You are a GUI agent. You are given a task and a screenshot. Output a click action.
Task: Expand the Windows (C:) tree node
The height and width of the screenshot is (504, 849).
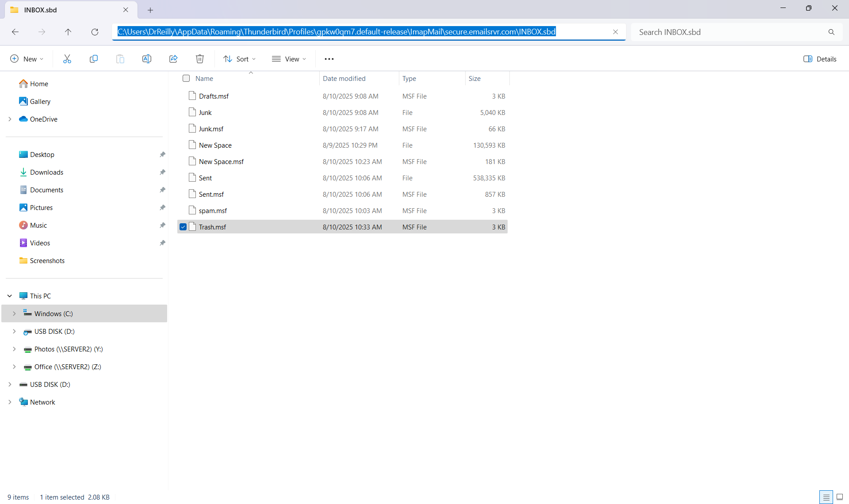(x=14, y=313)
